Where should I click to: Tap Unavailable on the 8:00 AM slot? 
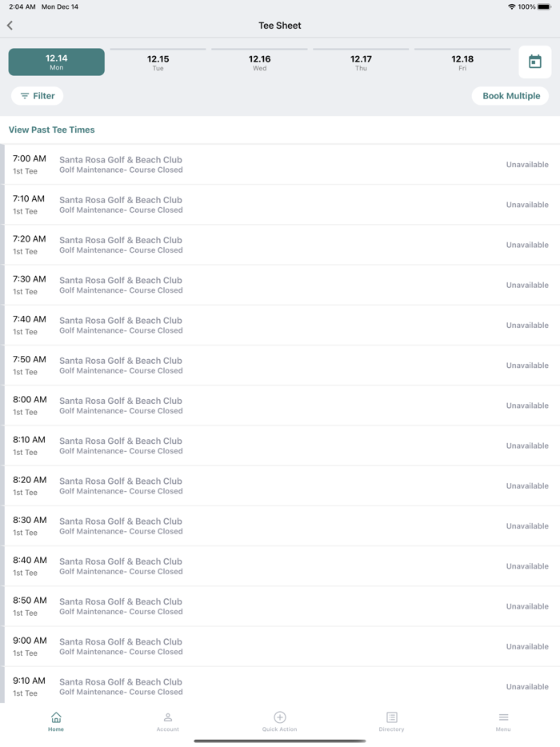527,405
